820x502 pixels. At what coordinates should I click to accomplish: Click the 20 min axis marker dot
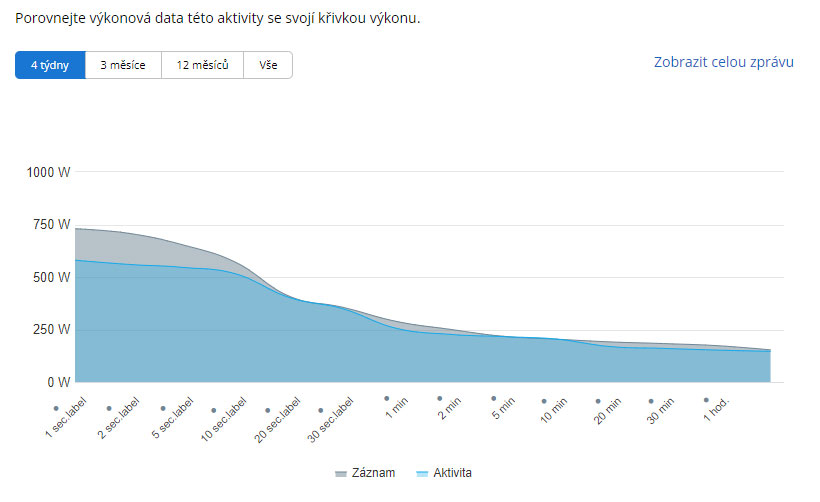tap(598, 401)
